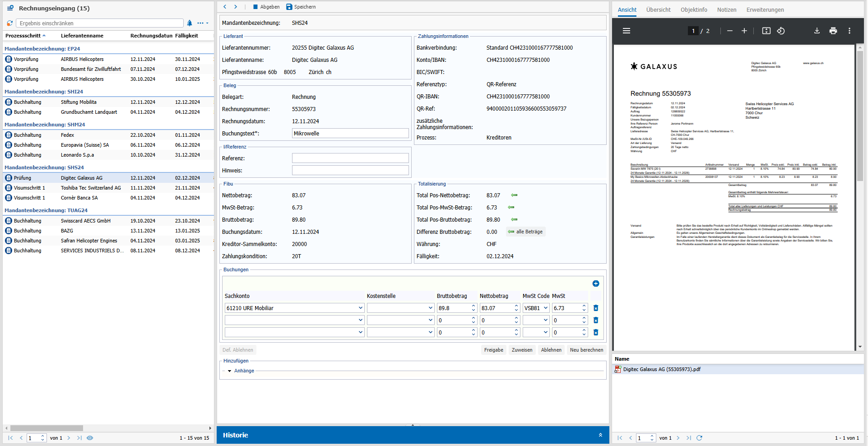The image size is (868, 446).
Task: Select the Cornèr Banca SA row
Action: coord(108,198)
